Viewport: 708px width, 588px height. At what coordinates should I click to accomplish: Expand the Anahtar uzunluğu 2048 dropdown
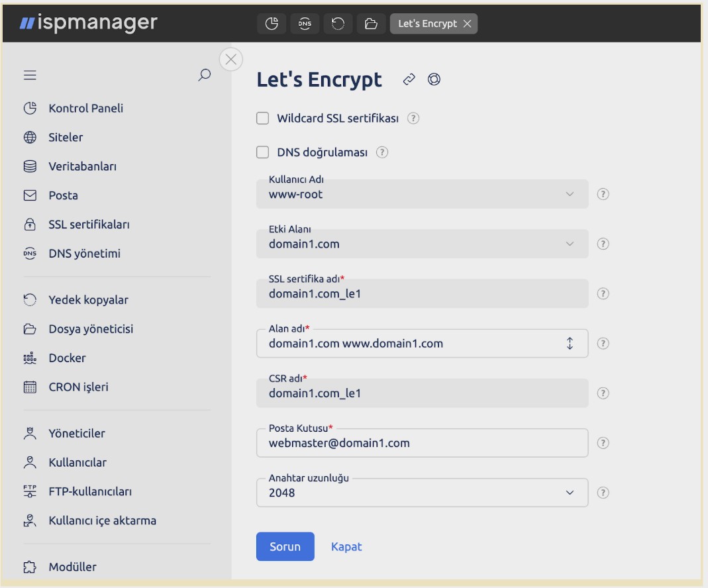coord(422,493)
